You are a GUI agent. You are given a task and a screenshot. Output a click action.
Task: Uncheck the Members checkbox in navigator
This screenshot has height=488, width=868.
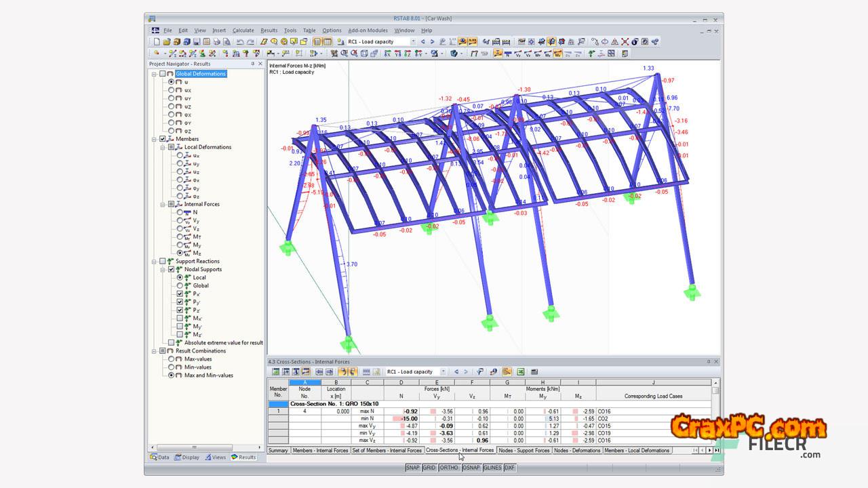tap(162, 139)
